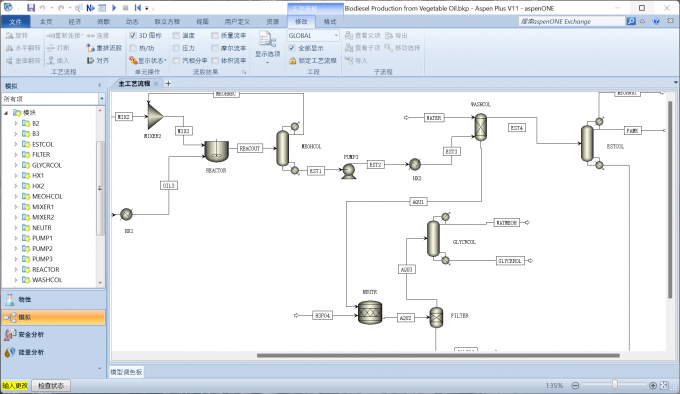680x394 pixels.
Task: Toggle the 3D 图标 checkbox
Action: [x=133, y=35]
